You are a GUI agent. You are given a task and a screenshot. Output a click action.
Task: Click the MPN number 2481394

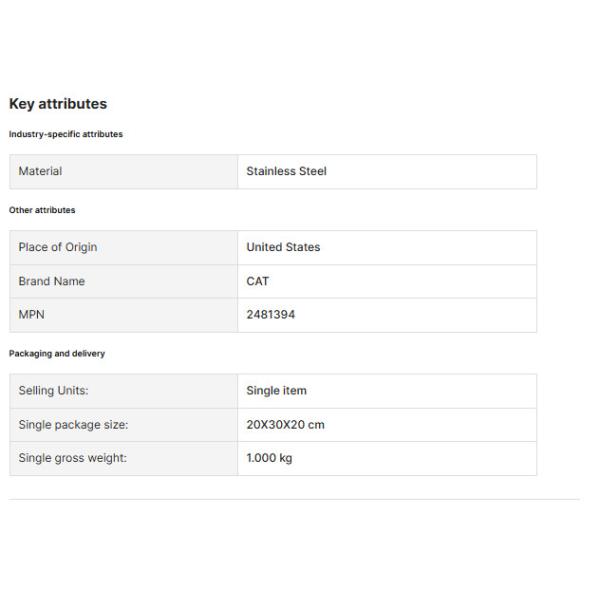tap(270, 315)
